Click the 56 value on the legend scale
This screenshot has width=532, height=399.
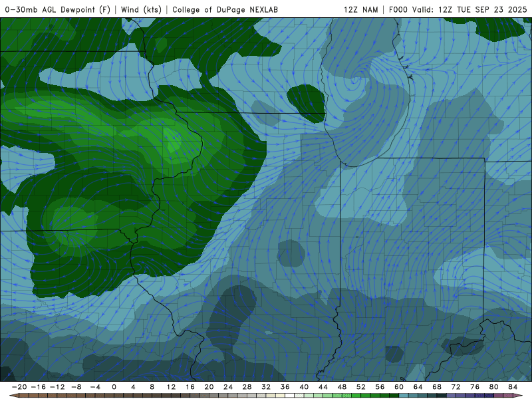pyautogui.click(x=380, y=387)
